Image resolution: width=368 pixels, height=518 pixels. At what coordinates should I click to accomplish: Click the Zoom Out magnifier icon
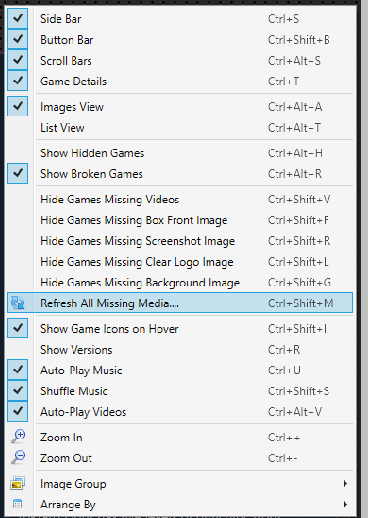(x=18, y=457)
